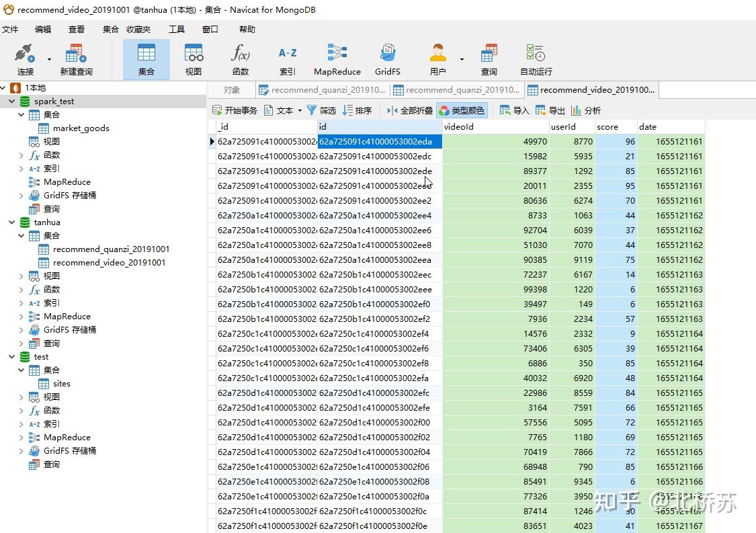Click Begin Transaction (开始事务) button
The image size is (756, 533).
235,110
